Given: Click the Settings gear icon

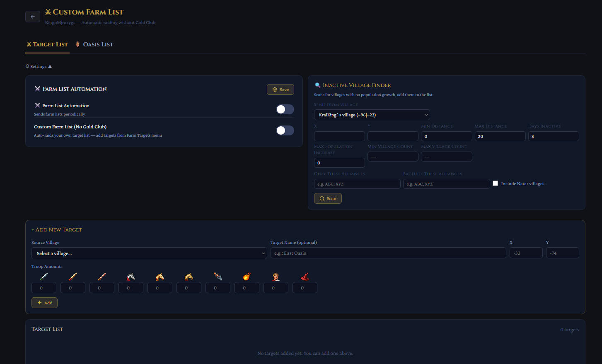Looking at the screenshot, I should point(27,66).
